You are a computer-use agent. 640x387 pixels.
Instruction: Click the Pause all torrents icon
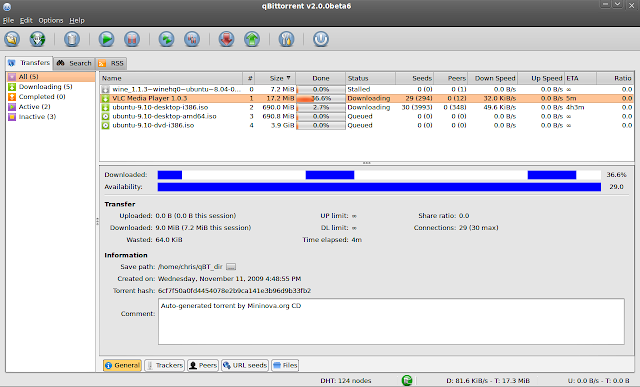click(192, 39)
